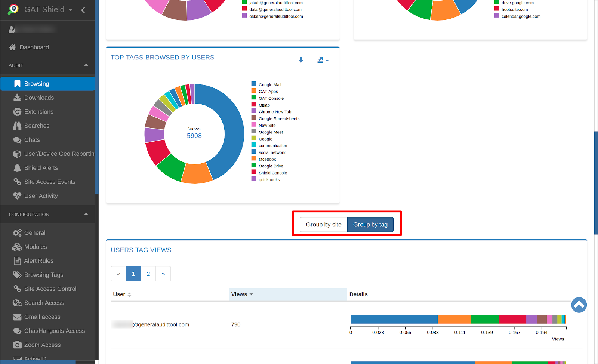
Task: Click the Chat/Hangouts Access bubbles icon
Action: [x=17, y=331]
